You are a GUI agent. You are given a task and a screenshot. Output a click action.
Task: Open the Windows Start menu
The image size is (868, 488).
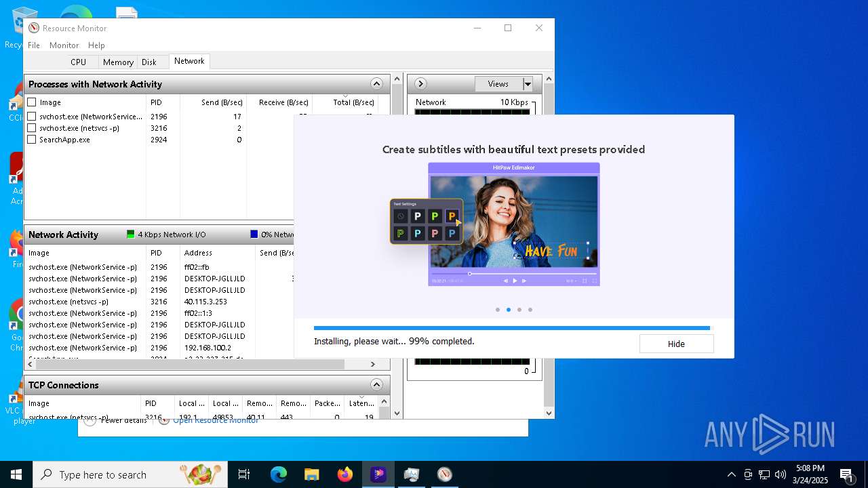pyautogui.click(x=16, y=474)
